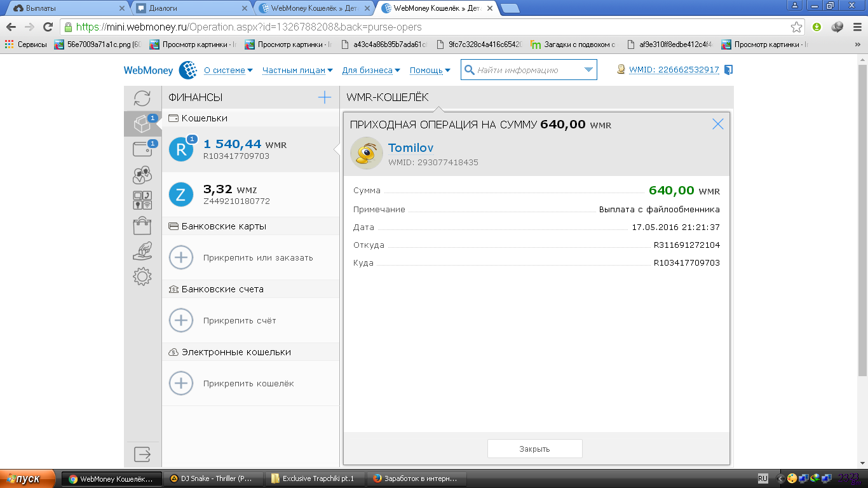Click the destination purse number in Куда row
This screenshot has width=868, height=488.
tap(687, 262)
